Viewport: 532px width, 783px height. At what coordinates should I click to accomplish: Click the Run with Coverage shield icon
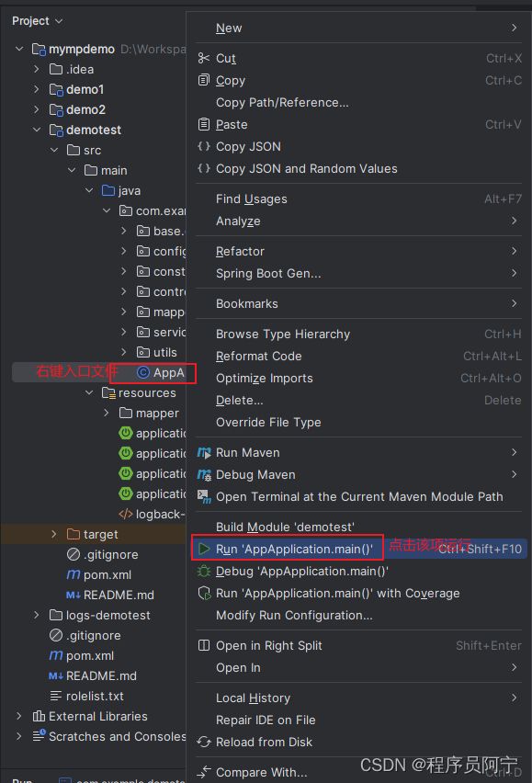204,593
